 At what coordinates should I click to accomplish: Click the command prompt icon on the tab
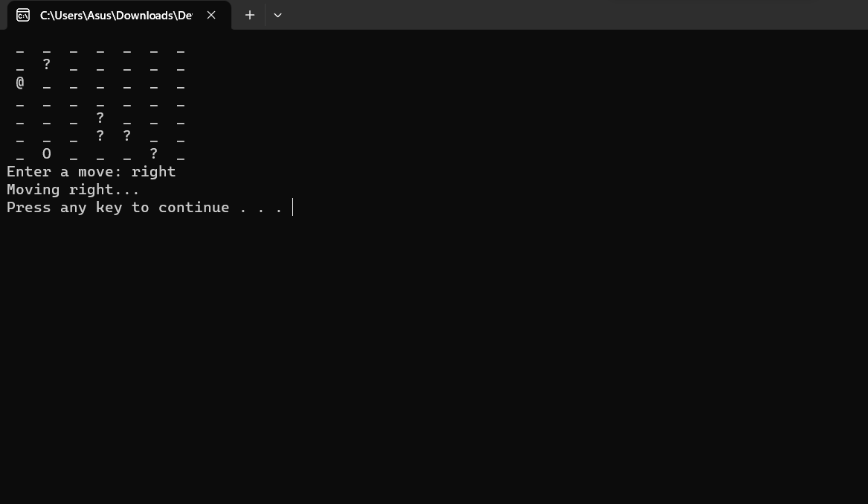point(22,15)
